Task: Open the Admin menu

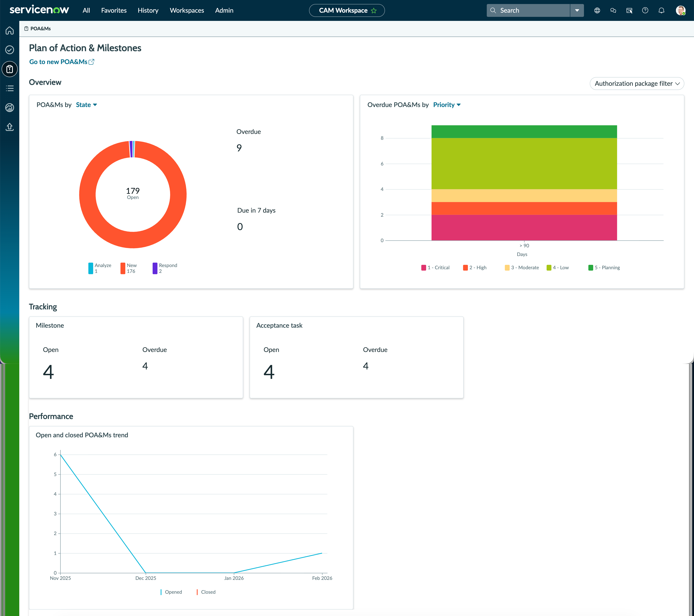Action: (x=224, y=10)
